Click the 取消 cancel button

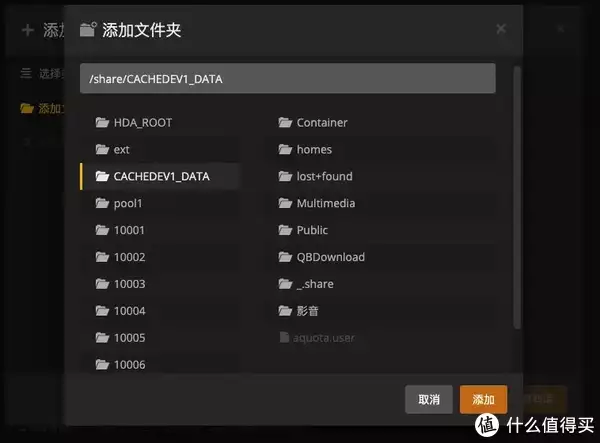(429, 399)
